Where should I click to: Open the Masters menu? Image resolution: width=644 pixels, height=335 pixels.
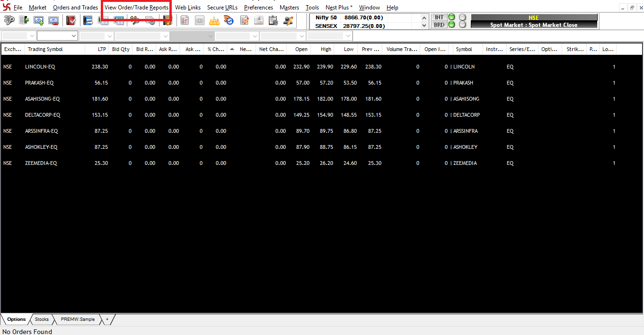pyautogui.click(x=289, y=8)
